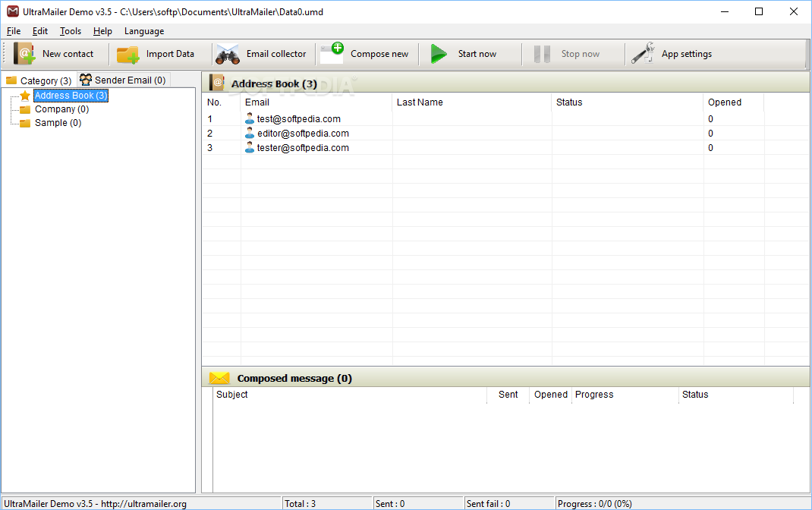This screenshot has width=812, height=510.
Task: Click the UltraMailer app icon in title bar
Action: (x=13, y=11)
